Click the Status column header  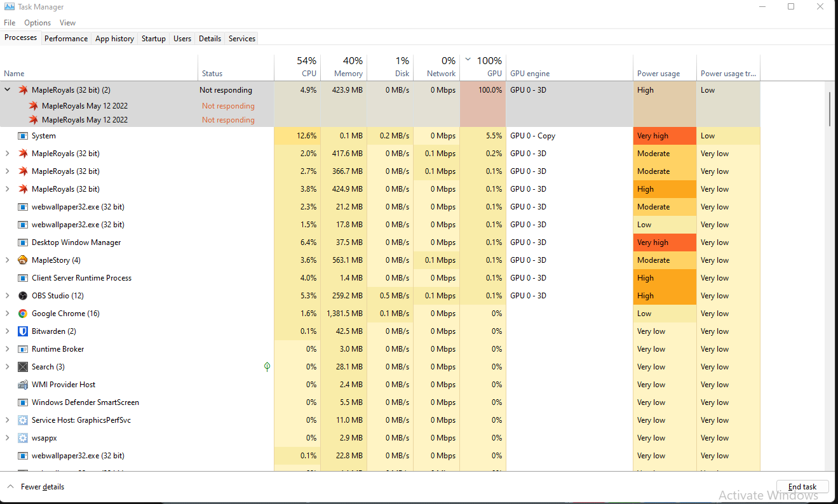pos(236,67)
